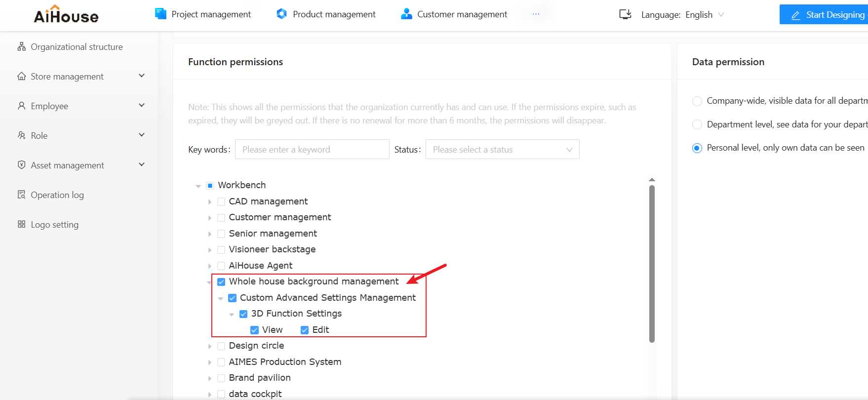Open Organizational structure in sidebar
Viewport: 868px width, 400px height.
(77, 47)
